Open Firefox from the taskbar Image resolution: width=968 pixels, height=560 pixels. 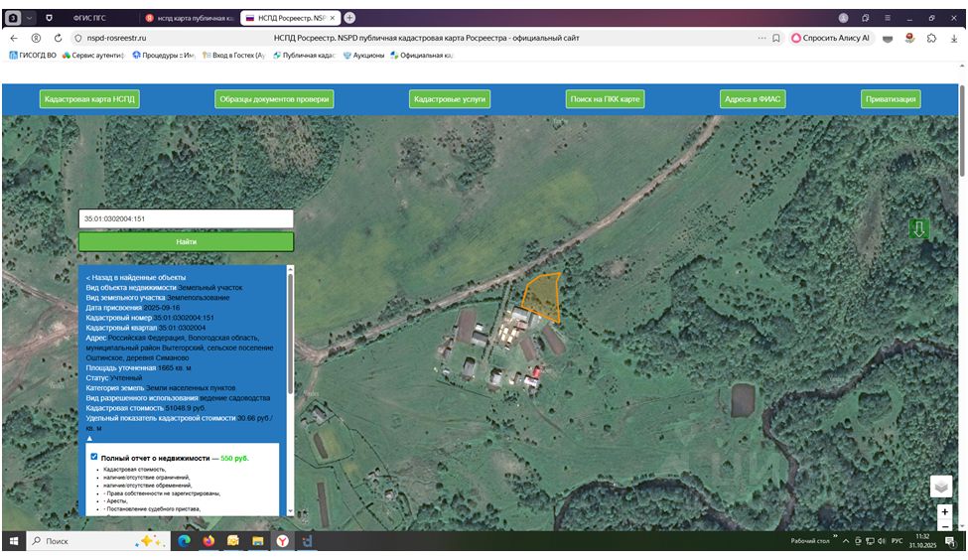point(208,541)
